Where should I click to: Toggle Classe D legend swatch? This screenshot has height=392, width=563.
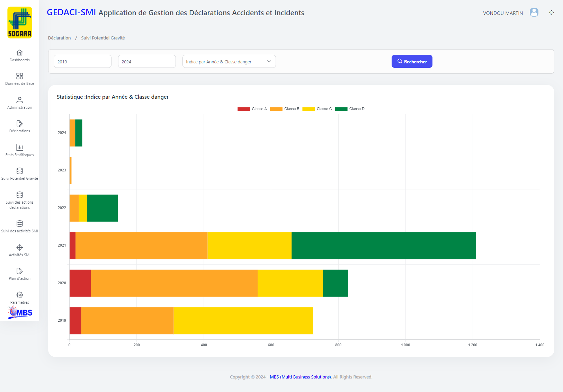(341, 109)
